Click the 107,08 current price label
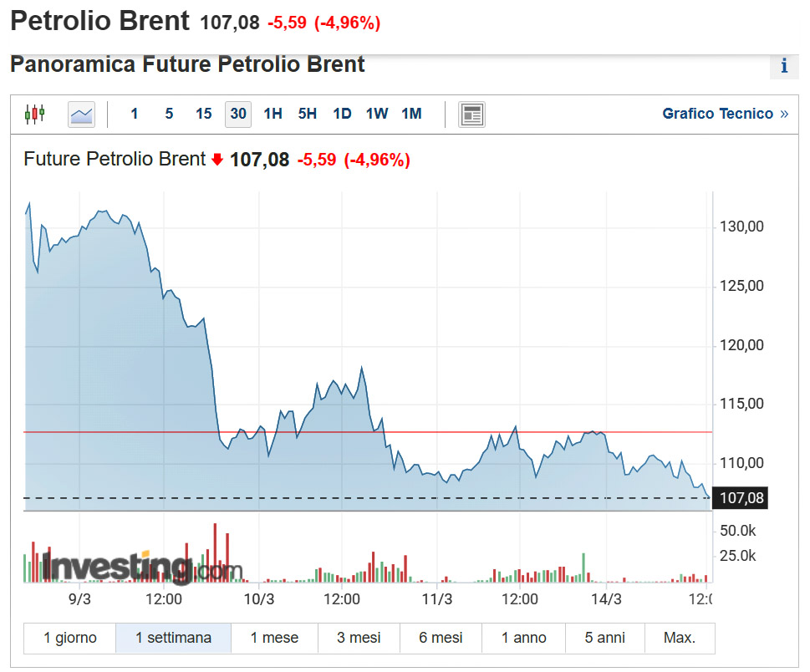Screen dimensions: 810x672 coord(741,499)
